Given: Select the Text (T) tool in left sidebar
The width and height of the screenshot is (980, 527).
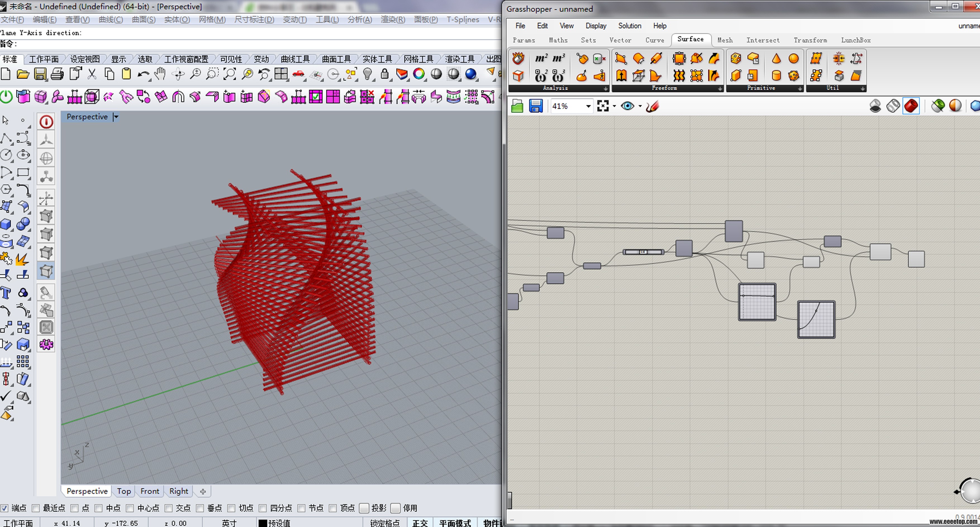Looking at the screenshot, I should pos(6,293).
